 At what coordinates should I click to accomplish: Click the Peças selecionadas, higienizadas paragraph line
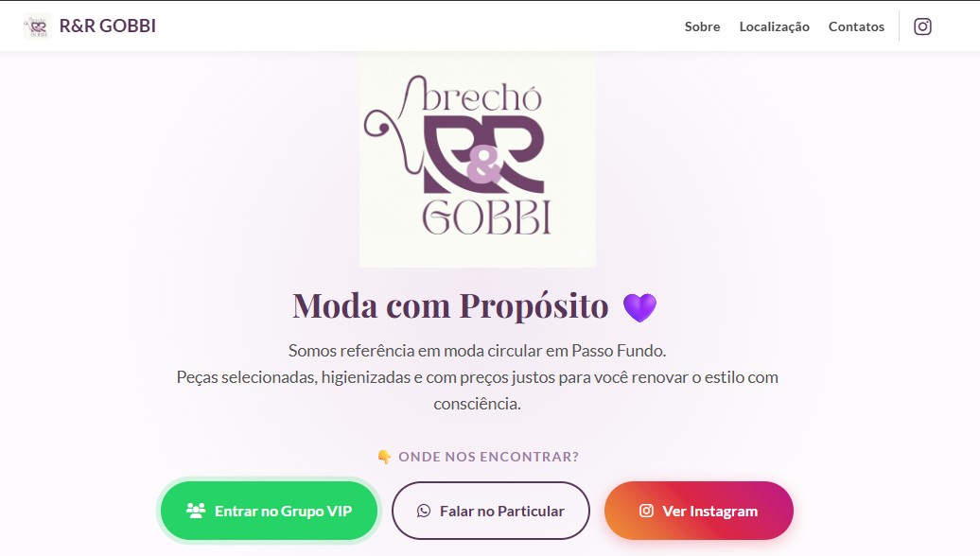477,377
